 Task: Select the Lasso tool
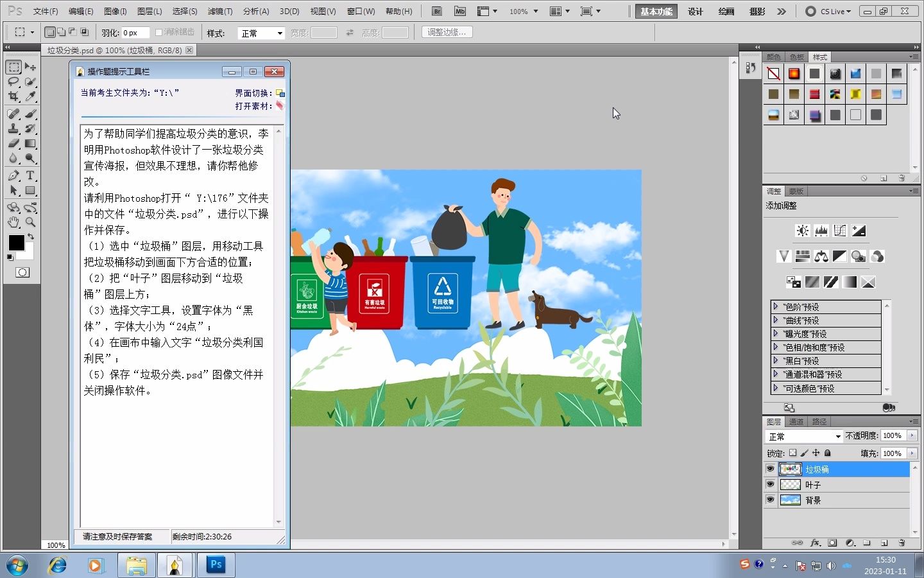coord(14,82)
